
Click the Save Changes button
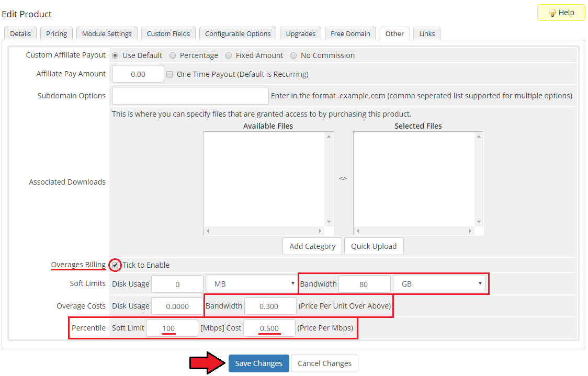[x=259, y=363]
